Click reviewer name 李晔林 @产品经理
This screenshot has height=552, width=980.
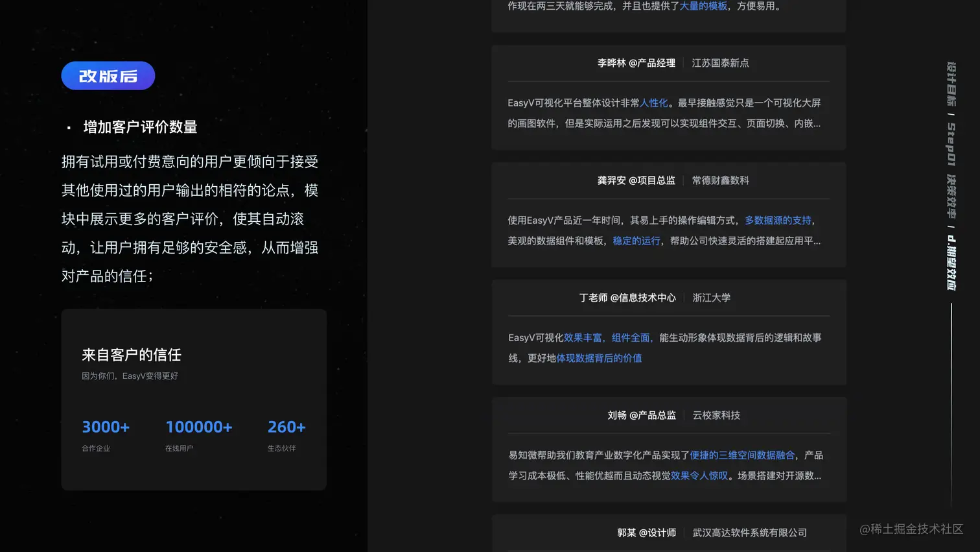[636, 63]
